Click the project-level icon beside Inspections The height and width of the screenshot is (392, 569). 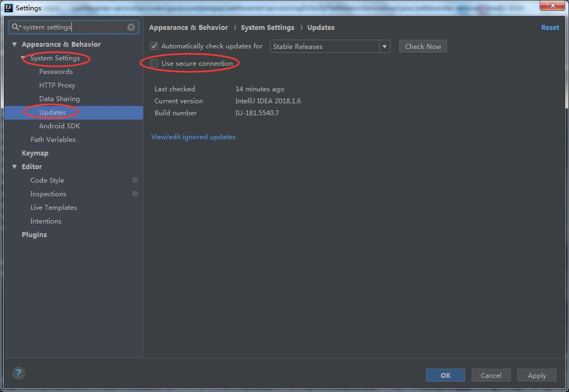pyautogui.click(x=135, y=194)
